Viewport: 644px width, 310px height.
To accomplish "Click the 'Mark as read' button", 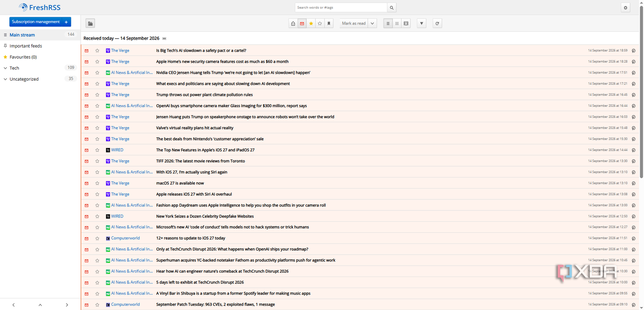I will coord(354,24).
